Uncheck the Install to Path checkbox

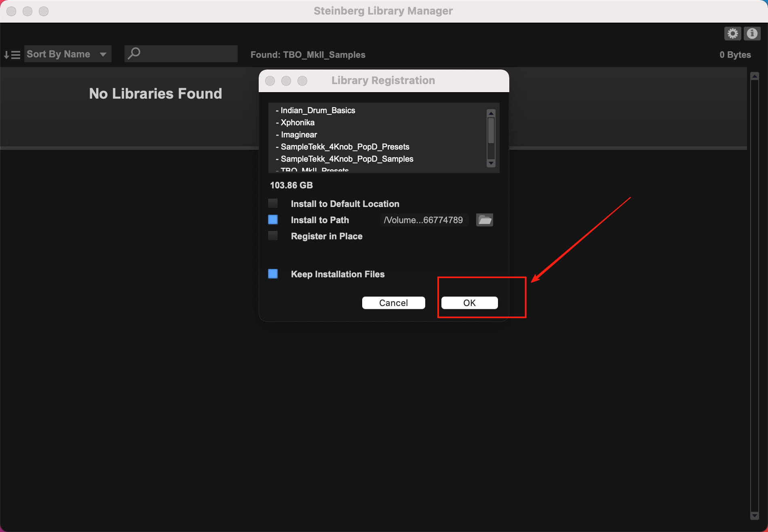273,220
